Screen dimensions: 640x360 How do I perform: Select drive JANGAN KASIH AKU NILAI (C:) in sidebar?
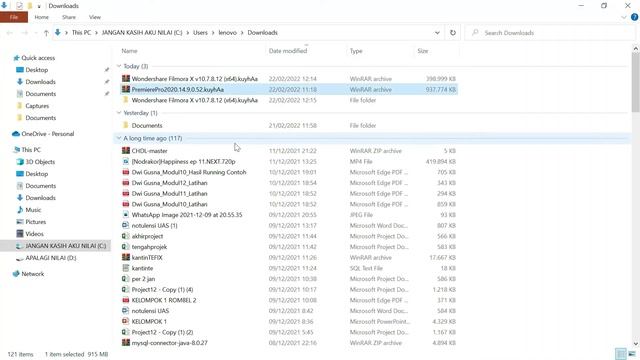tap(65, 246)
